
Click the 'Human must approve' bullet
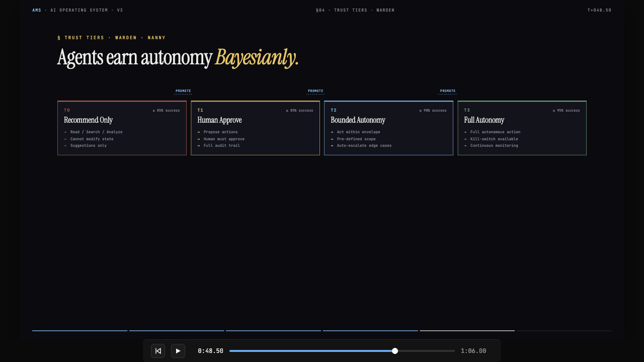click(x=224, y=139)
